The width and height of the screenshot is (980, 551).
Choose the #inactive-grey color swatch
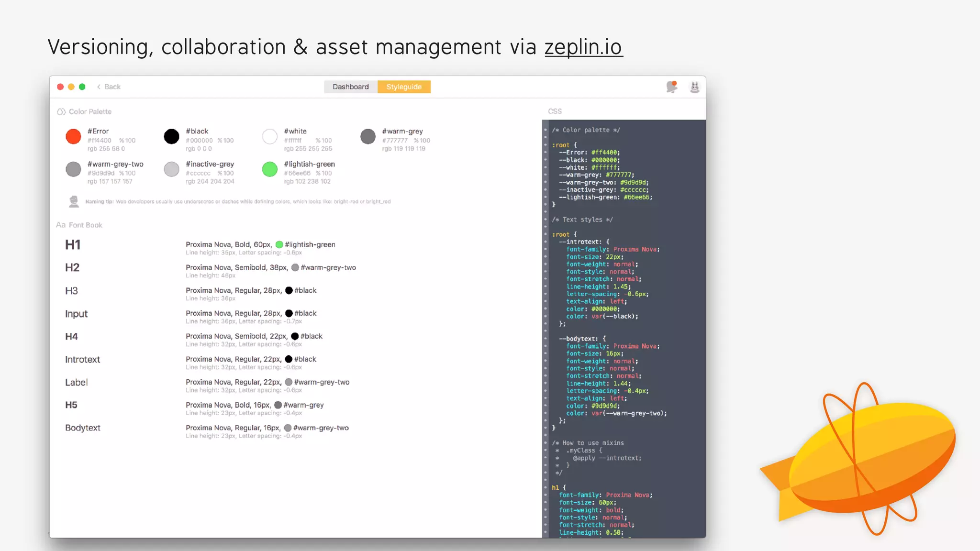click(171, 169)
